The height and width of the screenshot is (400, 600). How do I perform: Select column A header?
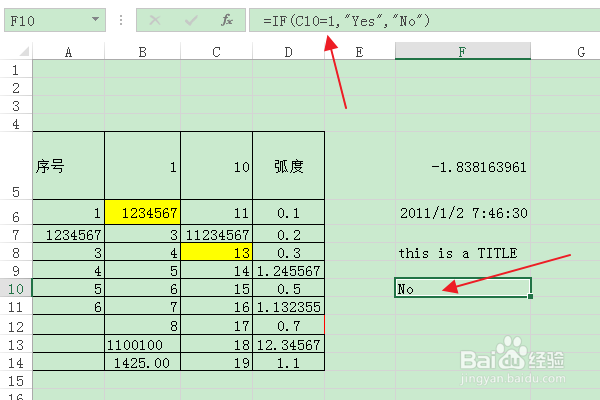(68, 52)
